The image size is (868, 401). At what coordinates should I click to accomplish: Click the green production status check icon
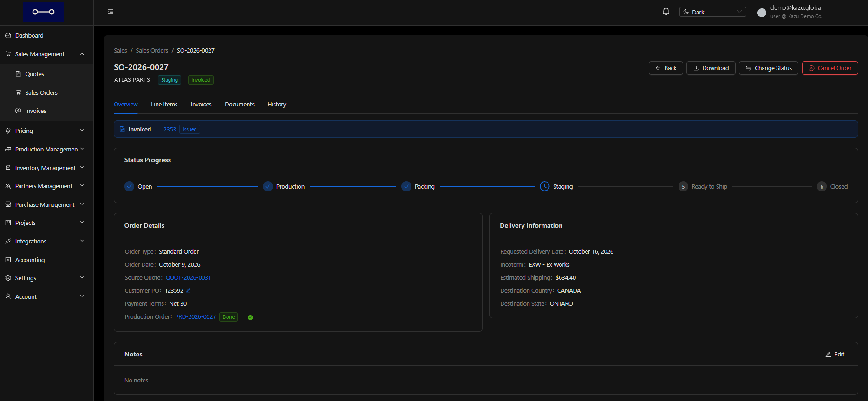[250, 317]
